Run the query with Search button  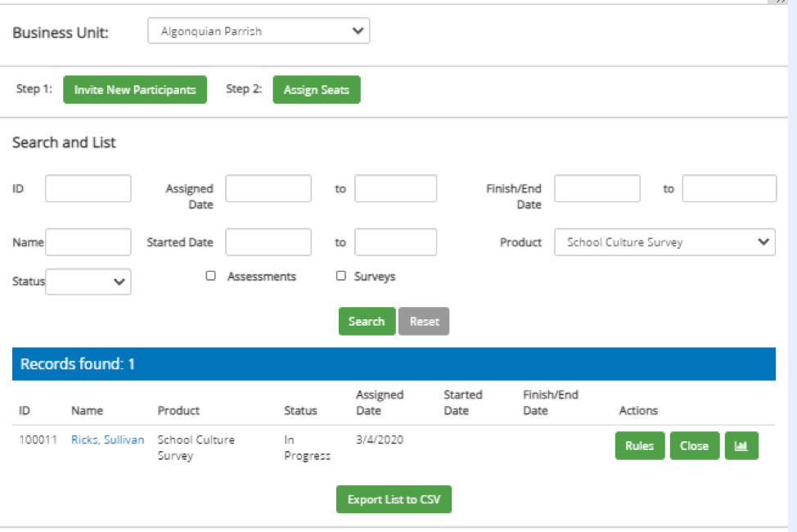click(367, 322)
